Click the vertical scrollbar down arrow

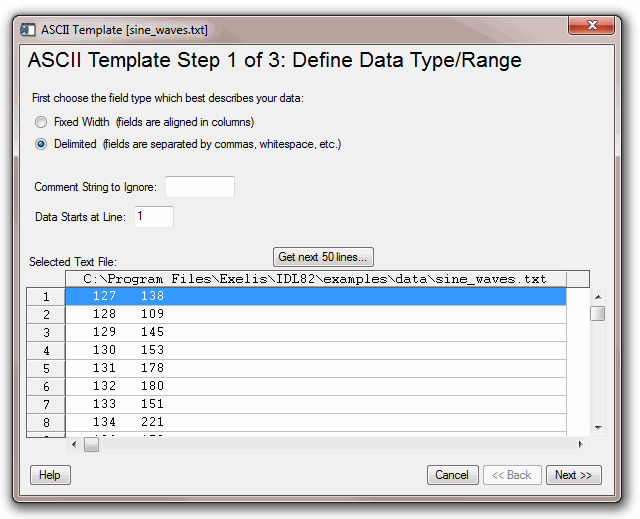click(x=597, y=428)
